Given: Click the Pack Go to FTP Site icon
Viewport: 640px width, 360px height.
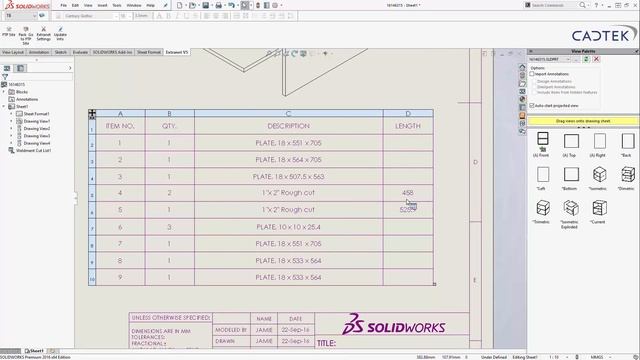Looking at the screenshot, I should click(26, 35).
